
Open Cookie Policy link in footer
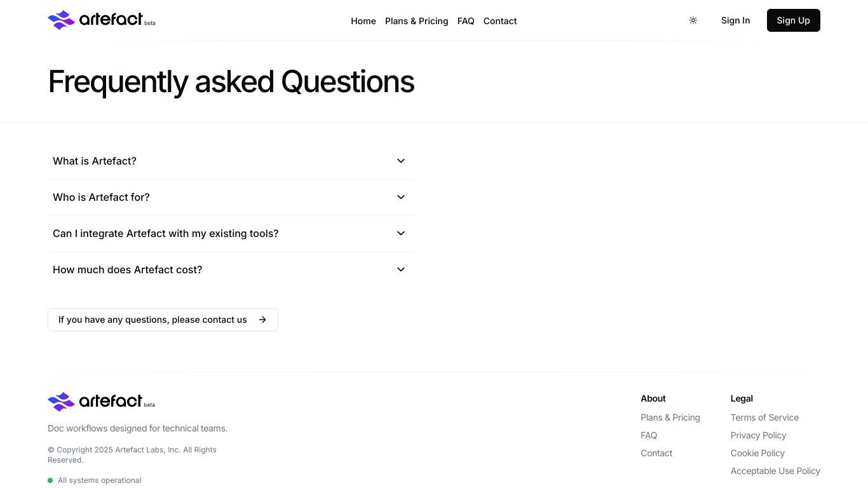click(757, 453)
